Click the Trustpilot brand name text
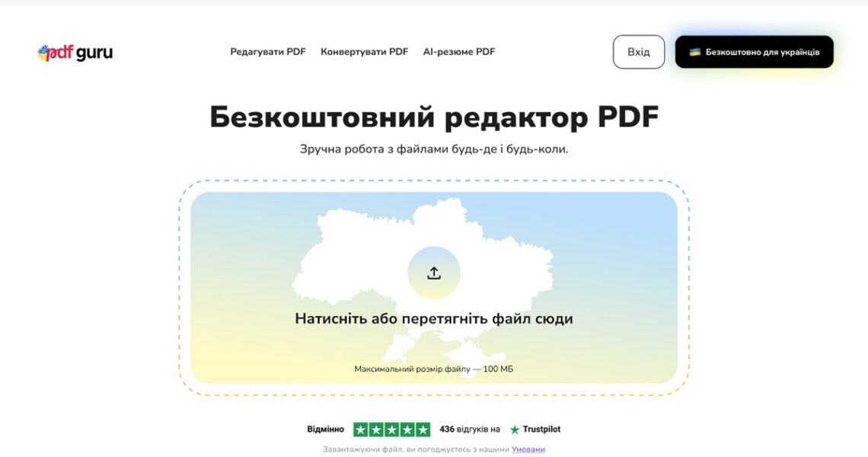This screenshot has width=868, height=457. coord(541,430)
